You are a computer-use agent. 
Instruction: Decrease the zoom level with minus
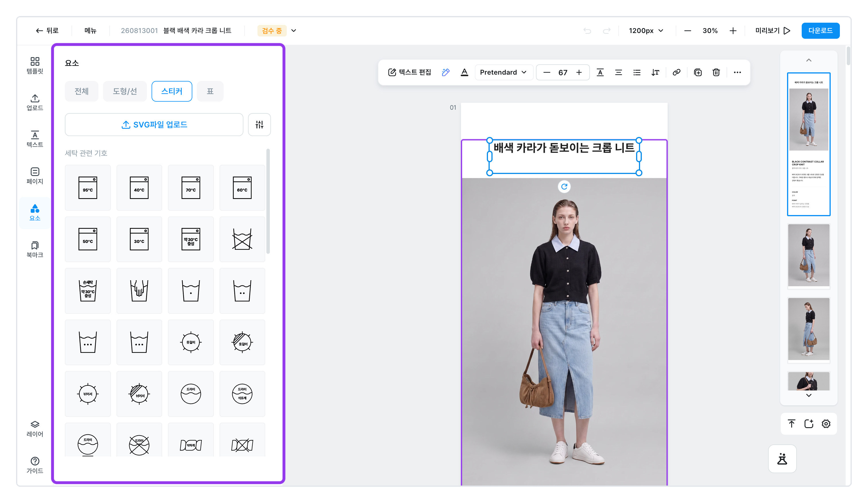687,30
